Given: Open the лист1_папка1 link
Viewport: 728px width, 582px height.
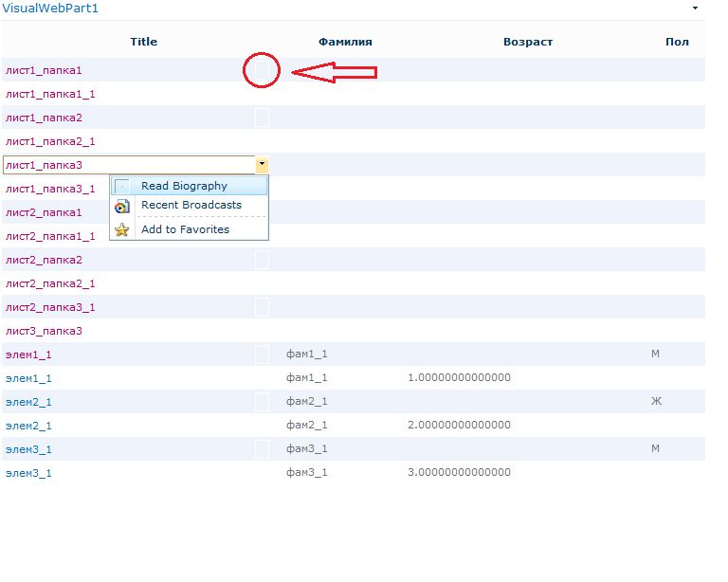Looking at the screenshot, I should click(44, 70).
